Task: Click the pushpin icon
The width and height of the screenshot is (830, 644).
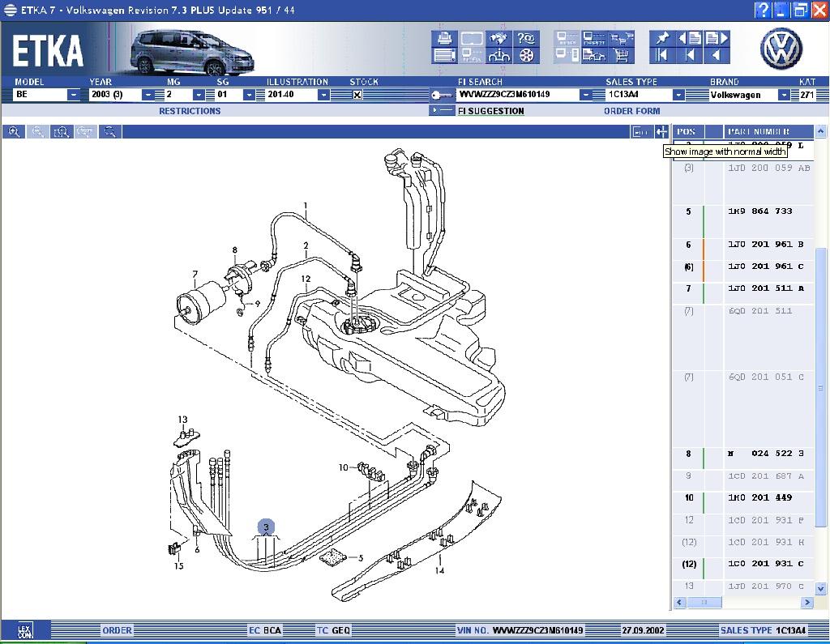Action: (x=662, y=38)
